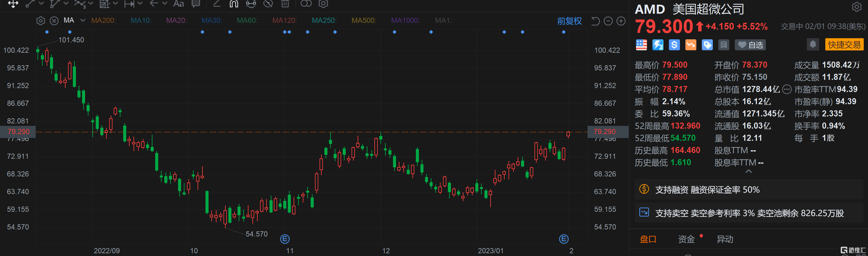
Task: Toggle the hide drawings eye icon
Action: coord(268,4)
